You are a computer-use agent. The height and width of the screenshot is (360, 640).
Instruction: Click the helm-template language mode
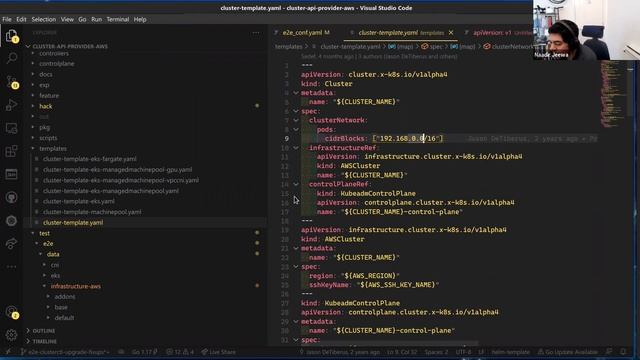click(511, 352)
